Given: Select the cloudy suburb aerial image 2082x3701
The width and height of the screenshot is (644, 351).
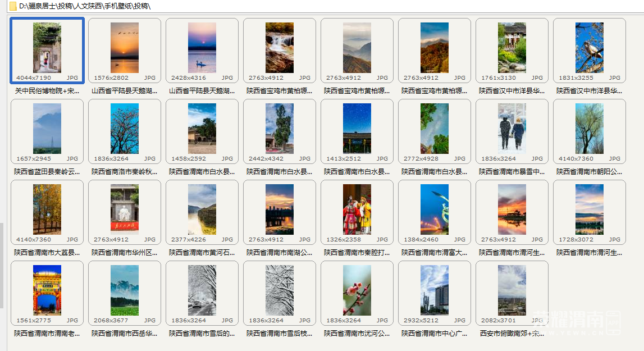Looking at the screenshot, I should (x=512, y=290).
